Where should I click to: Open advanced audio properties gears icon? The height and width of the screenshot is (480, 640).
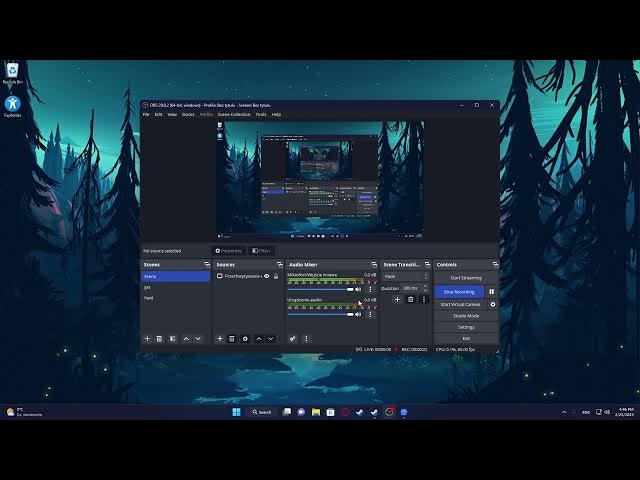[293, 339]
